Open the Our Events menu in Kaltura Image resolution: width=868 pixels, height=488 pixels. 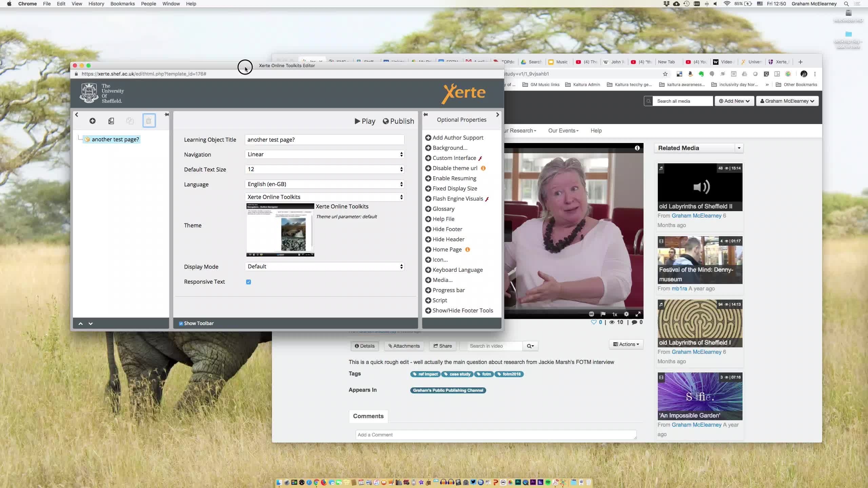click(563, 131)
